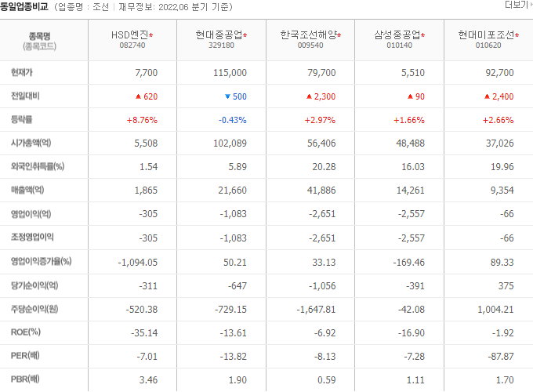Select EPS value -1,647.81
533x392 pixels.
(x=316, y=310)
